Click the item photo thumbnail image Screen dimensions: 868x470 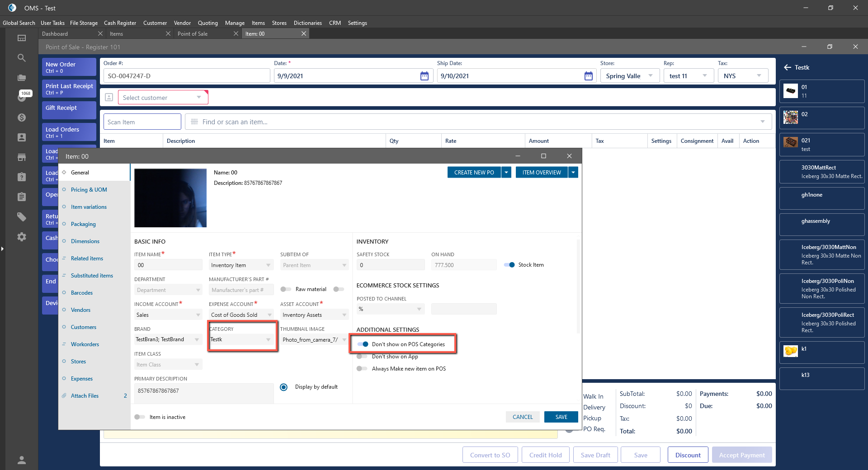coord(170,198)
